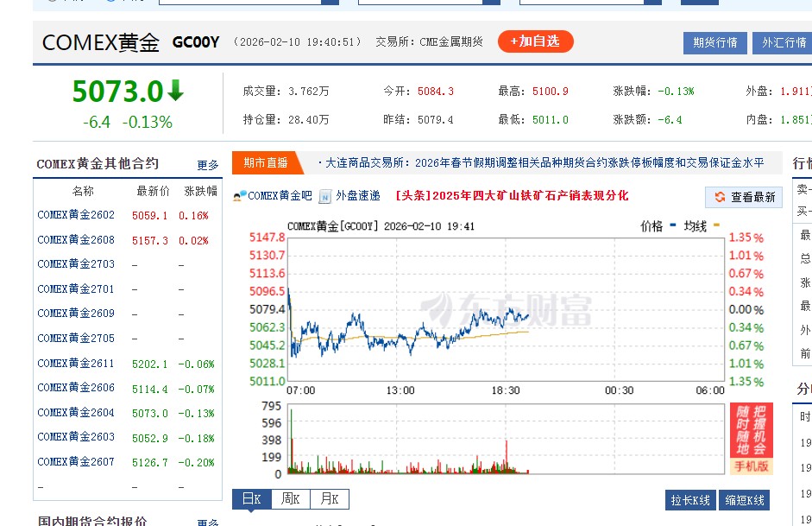The height and width of the screenshot is (526, 812).
Task: Click the refresh icon on 查看最新 button
Action: pos(721,197)
